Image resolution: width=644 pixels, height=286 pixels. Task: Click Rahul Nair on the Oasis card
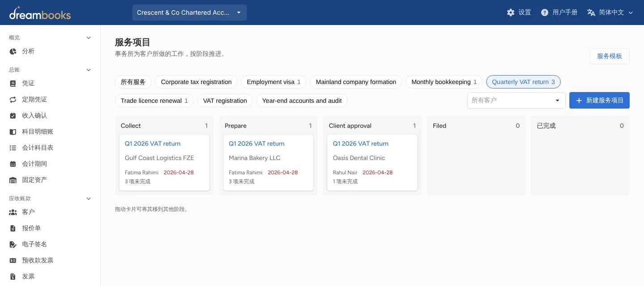click(345, 172)
